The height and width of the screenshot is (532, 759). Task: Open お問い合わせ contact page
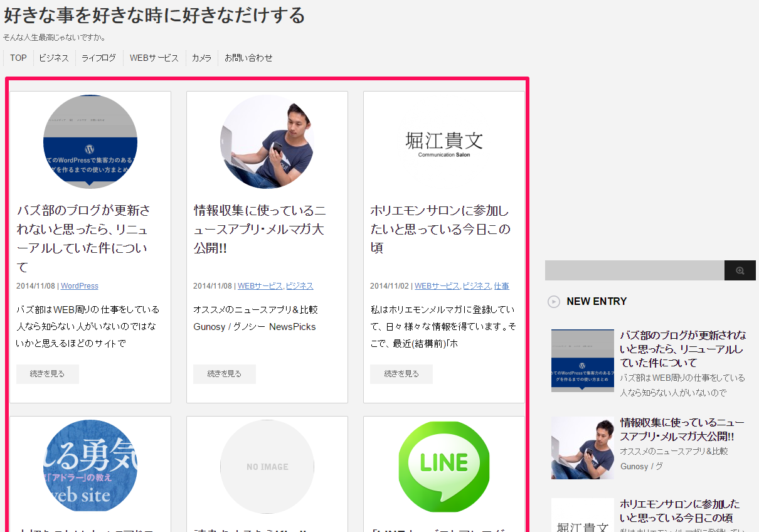248,58
